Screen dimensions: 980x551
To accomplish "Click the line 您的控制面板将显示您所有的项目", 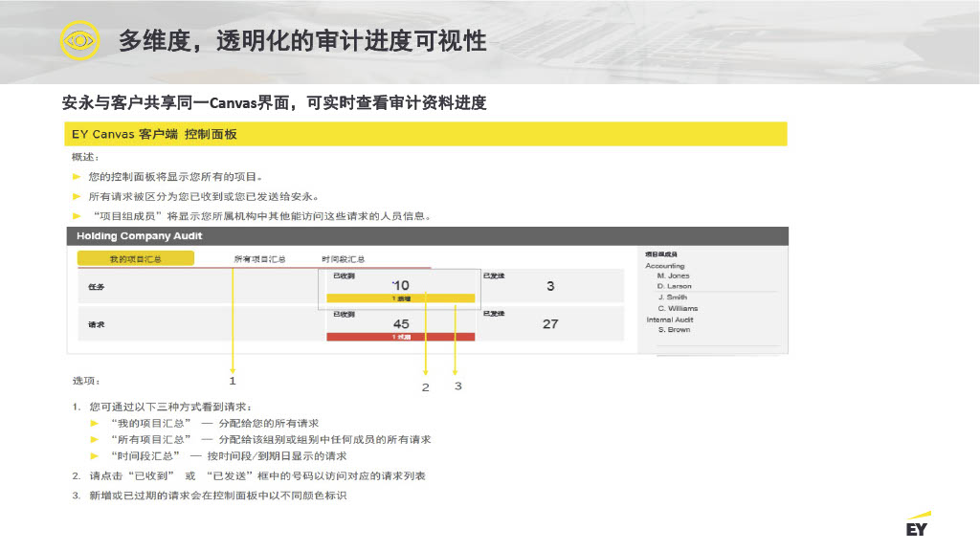I will click(175, 177).
